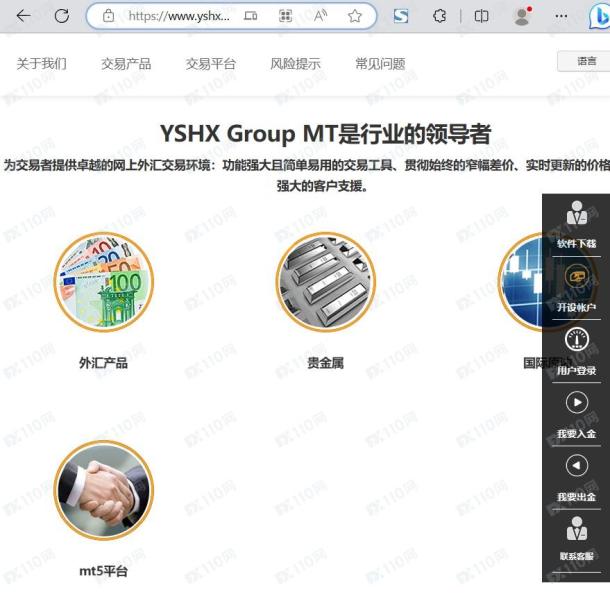Open the 关于我们 menu
This screenshot has width=610, height=608.
42,63
